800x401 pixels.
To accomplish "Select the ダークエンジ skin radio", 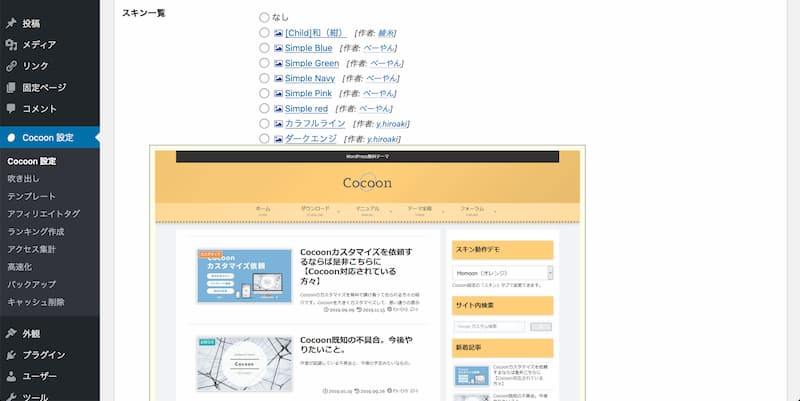I will coord(264,138).
